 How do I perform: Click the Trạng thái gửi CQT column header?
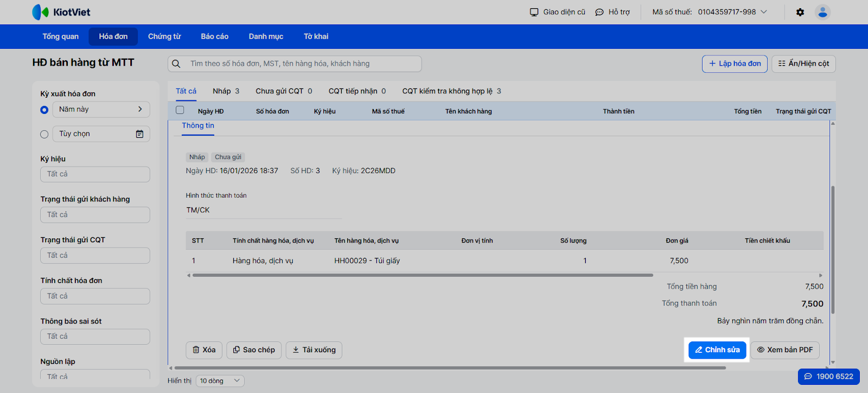(x=803, y=112)
